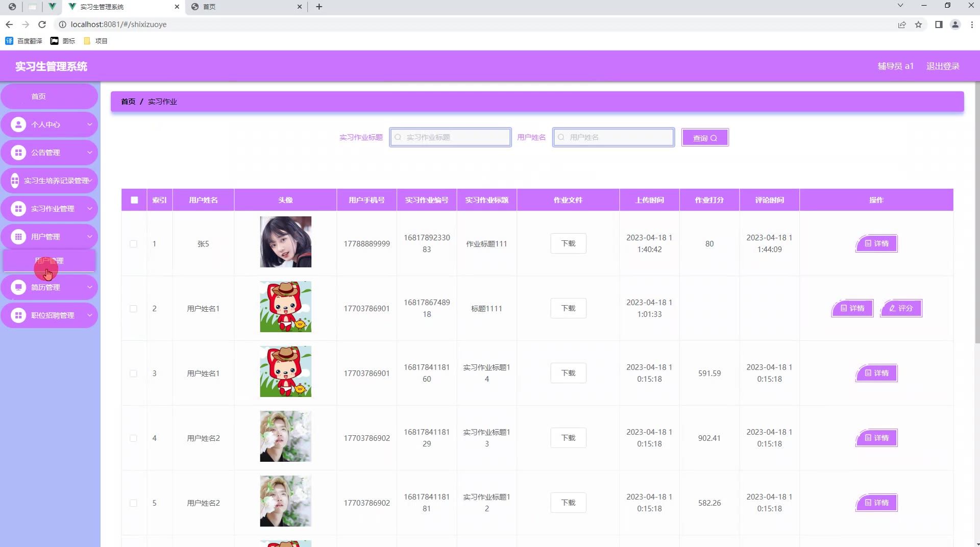Check the checkbox for row index 4
980x547 pixels.
133,438
